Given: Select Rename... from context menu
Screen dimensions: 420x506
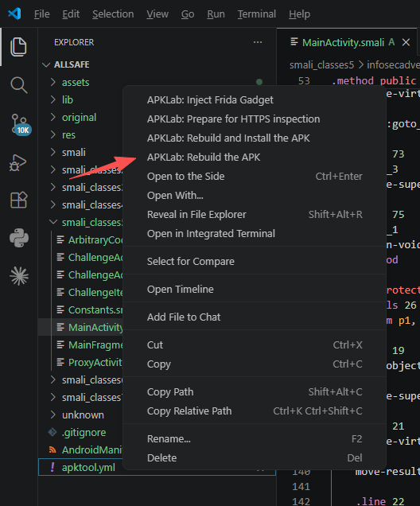Looking at the screenshot, I should [x=255, y=439].
